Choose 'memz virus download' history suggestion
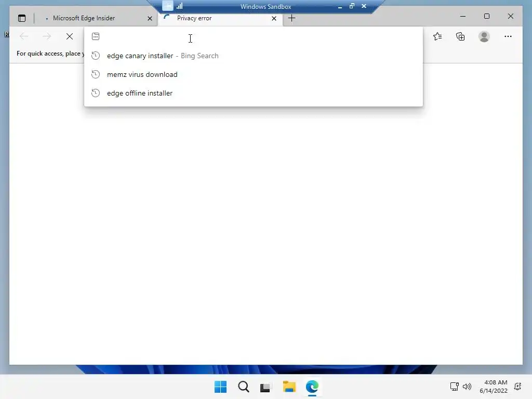Screen dimensions: 532x399 pyautogui.click(x=253, y=74)
